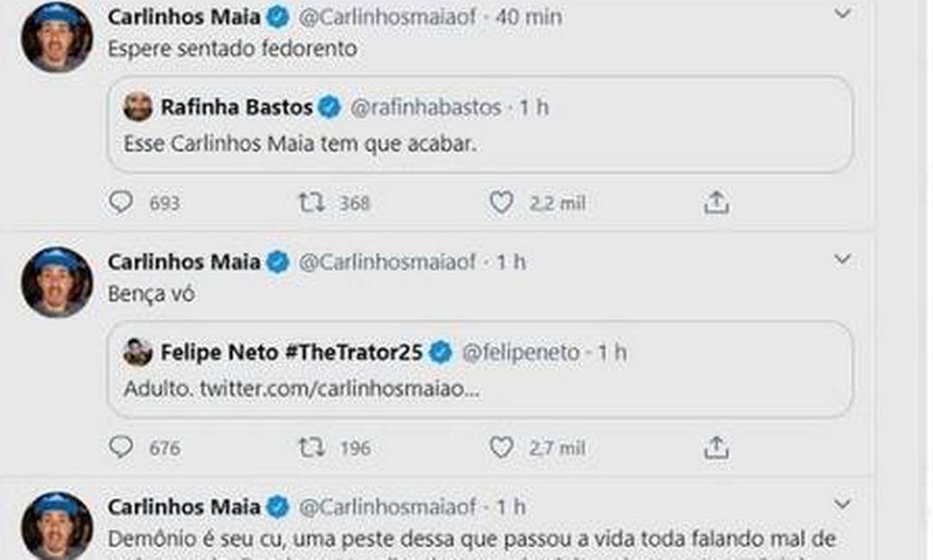Open the @felipeneto handle
This screenshot has width=933, height=560.
tap(521, 352)
